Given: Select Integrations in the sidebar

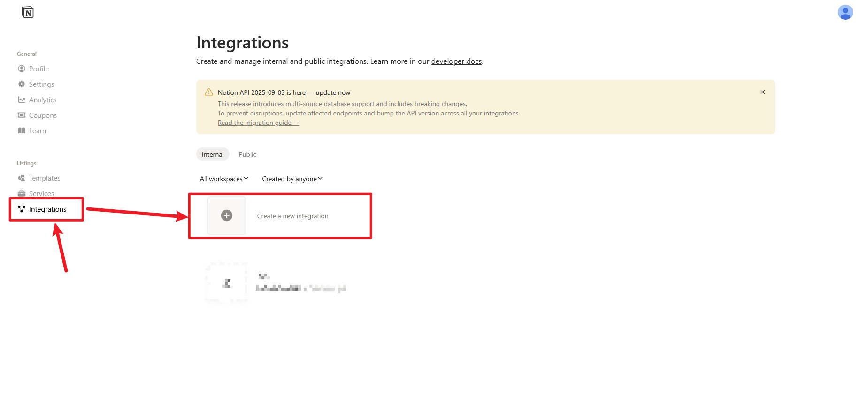Looking at the screenshot, I should point(47,209).
